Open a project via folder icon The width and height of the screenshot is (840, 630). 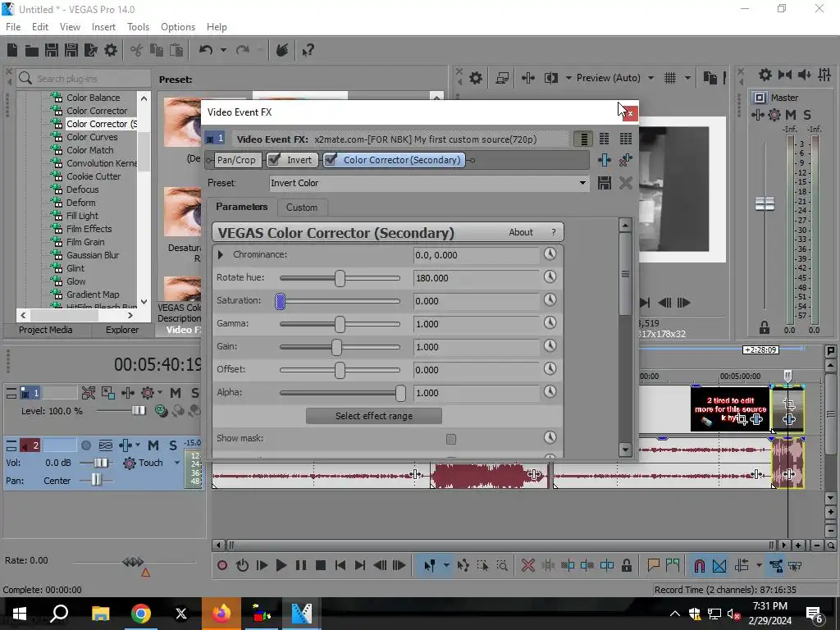pyautogui.click(x=32, y=51)
